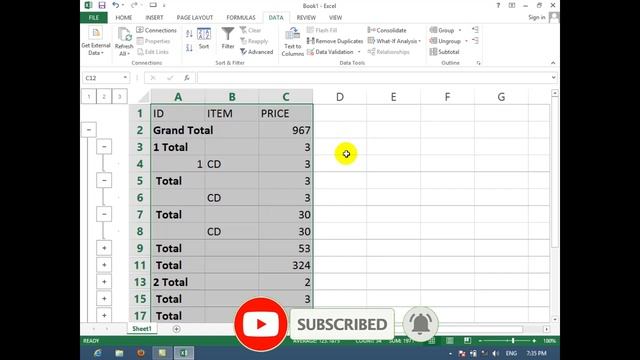Click the formula bar input field
640x360 pixels.
coord(373,78)
